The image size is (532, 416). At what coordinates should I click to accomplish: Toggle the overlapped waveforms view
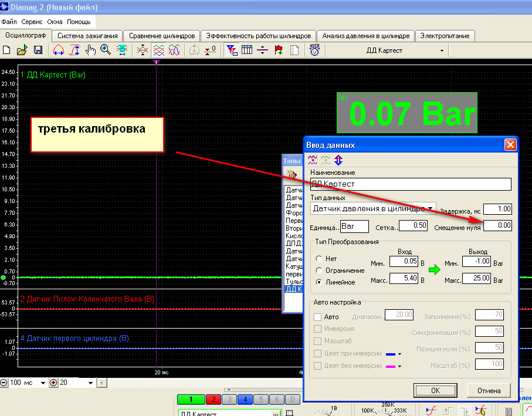point(174,50)
